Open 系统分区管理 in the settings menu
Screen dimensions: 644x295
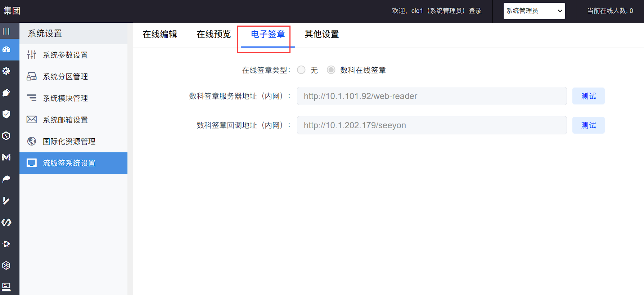point(73,77)
